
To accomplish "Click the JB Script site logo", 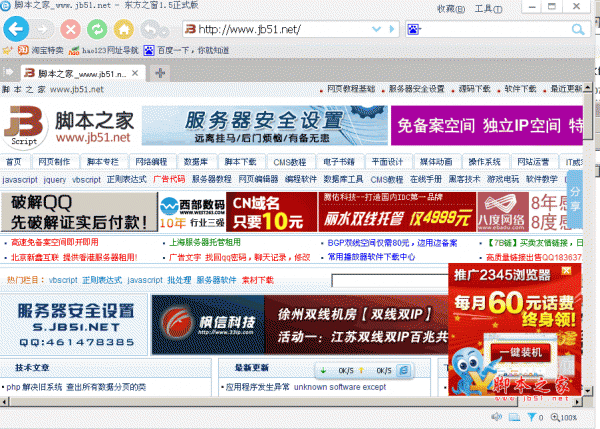I will pyautogui.click(x=25, y=127).
